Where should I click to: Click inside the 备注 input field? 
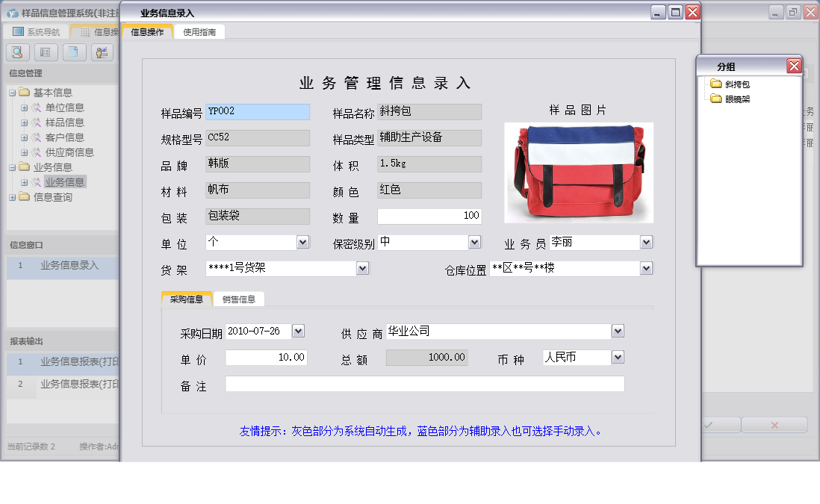tap(424, 383)
